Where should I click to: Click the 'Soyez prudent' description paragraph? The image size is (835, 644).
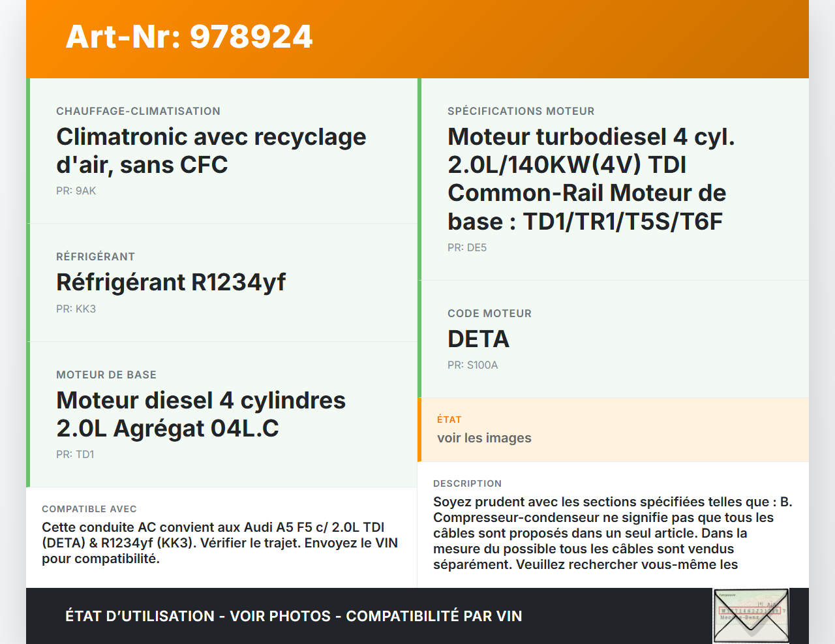pos(613,533)
